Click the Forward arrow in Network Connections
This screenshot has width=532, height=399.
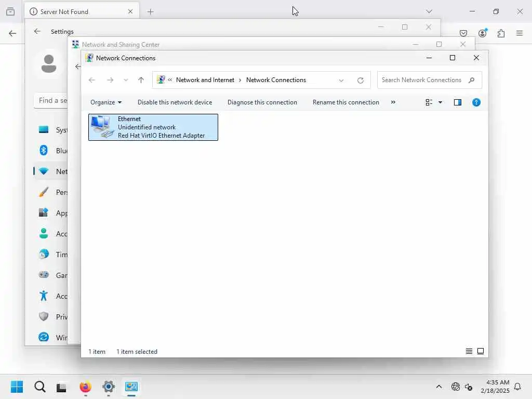click(x=110, y=80)
